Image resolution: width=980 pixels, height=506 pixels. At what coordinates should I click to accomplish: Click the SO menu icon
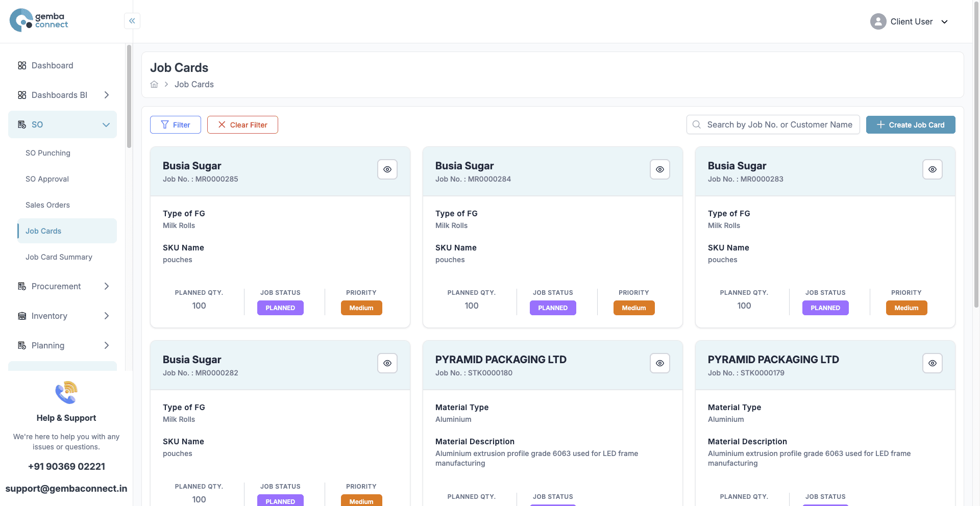22,124
